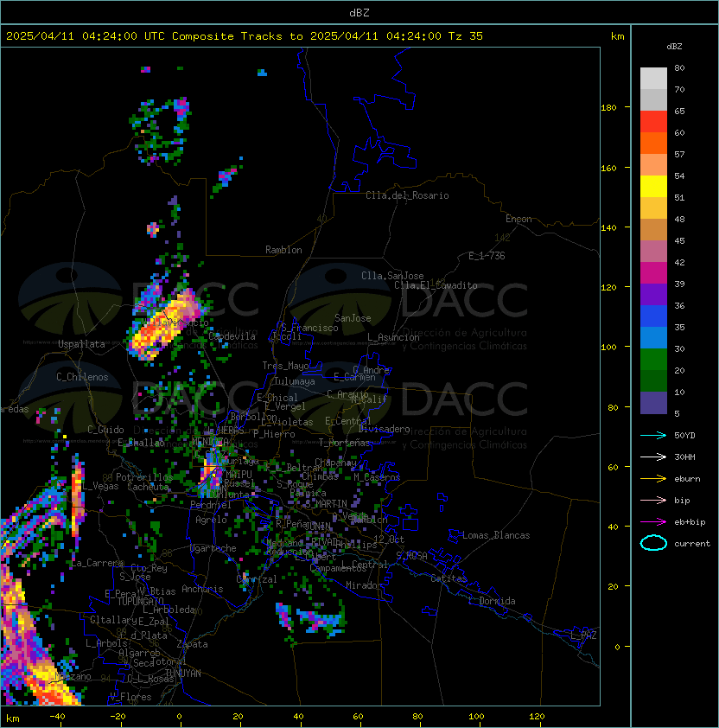This screenshot has height=728, width=719.
Task: Click the 'Catitas' map label
Action: coord(449,578)
